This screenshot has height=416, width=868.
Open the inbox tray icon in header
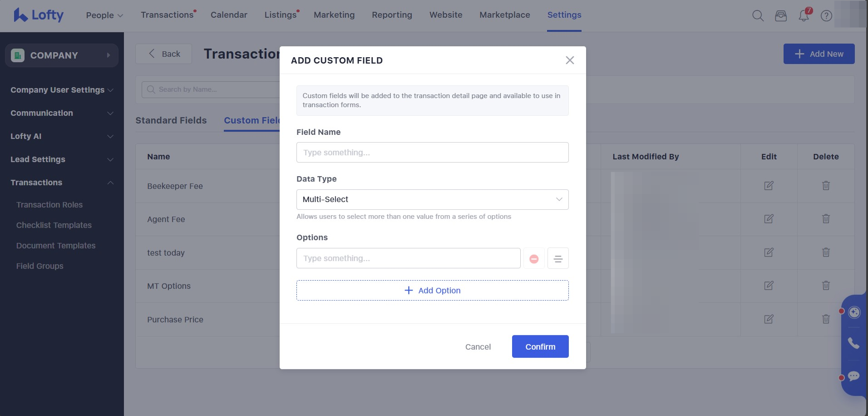click(781, 16)
